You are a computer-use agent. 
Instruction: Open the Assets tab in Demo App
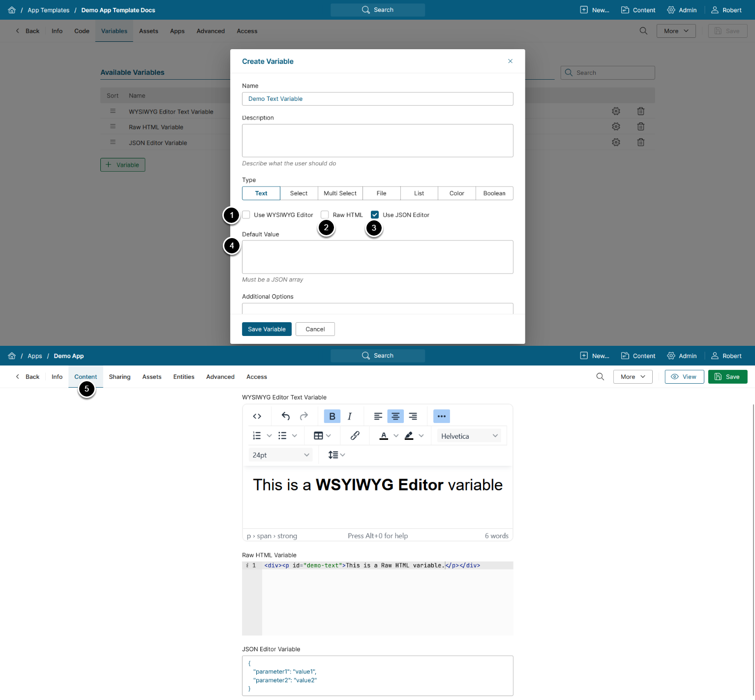point(152,377)
